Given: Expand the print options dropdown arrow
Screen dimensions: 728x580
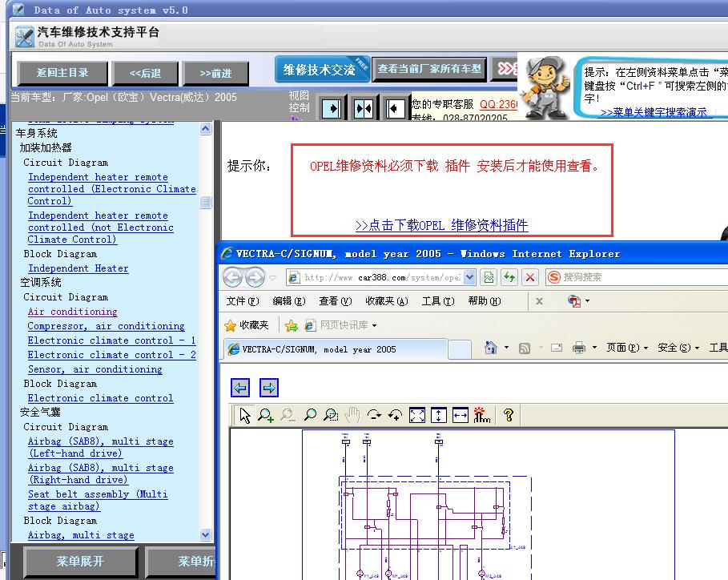Looking at the screenshot, I should pos(594,348).
